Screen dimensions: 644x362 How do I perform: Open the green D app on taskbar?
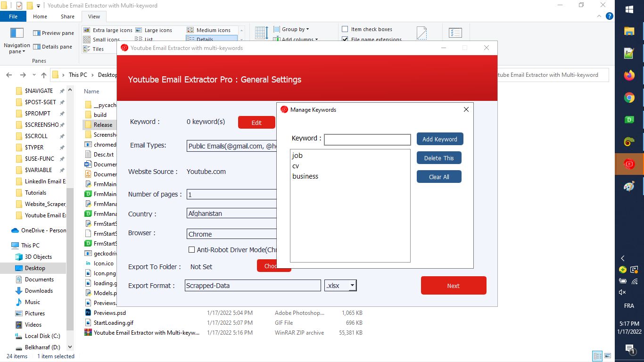click(x=629, y=120)
